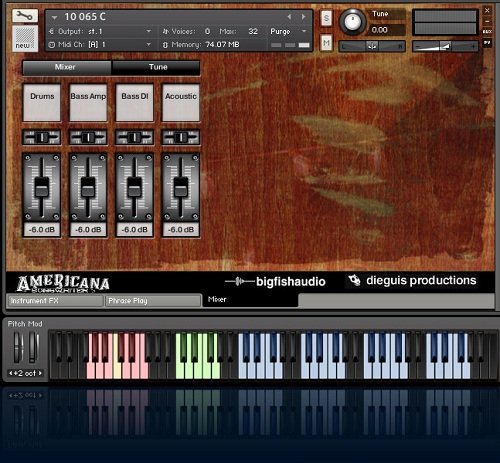Solo the instrument with the S button
This screenshot has height=463, width=500.
coord(326,18)
